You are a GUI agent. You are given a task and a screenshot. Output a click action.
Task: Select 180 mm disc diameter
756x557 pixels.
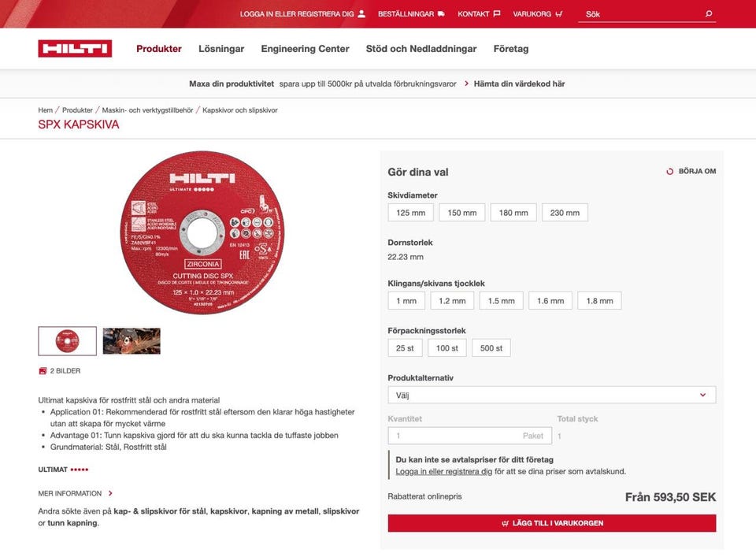[513, 213]
